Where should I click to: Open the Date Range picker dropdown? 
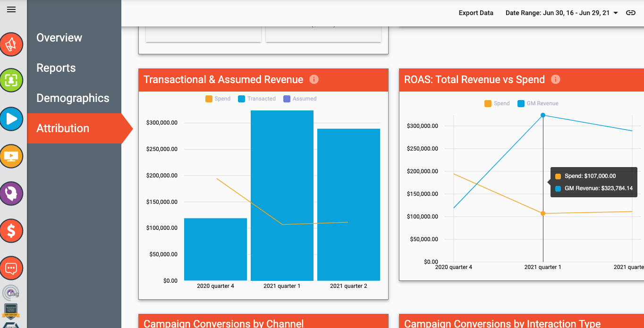[x=561, y=13]
